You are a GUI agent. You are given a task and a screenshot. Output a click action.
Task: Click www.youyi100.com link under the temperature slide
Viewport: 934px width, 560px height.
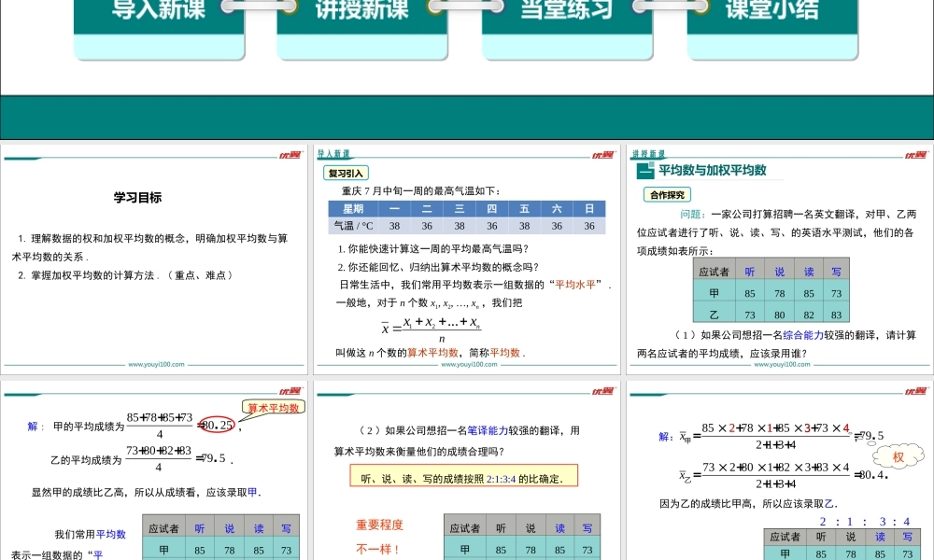click(468, 365)
